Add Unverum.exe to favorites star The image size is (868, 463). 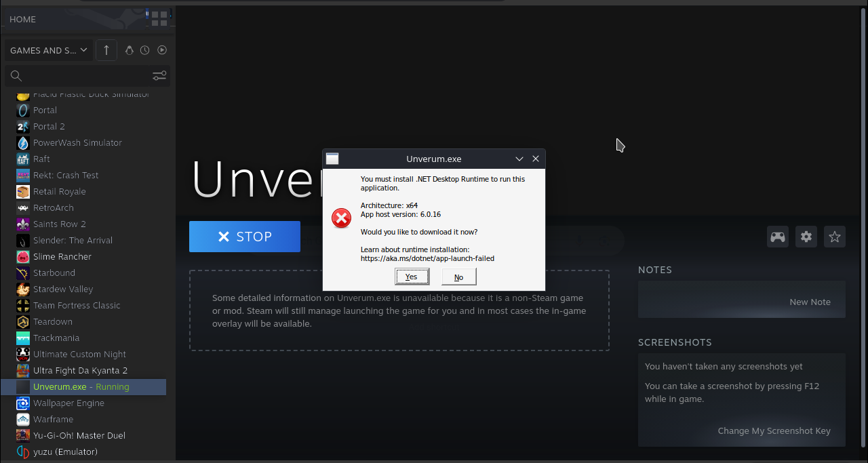coord(835,237)
